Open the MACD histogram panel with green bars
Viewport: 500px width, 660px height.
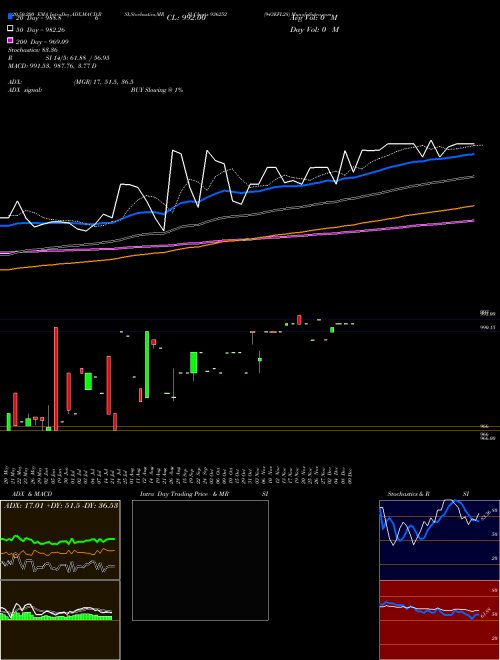(60, 620)
